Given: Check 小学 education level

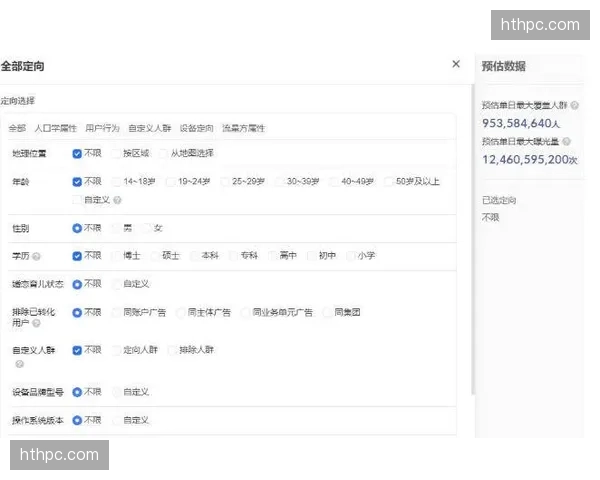Looking at the screenshot, I should (351, 256).
